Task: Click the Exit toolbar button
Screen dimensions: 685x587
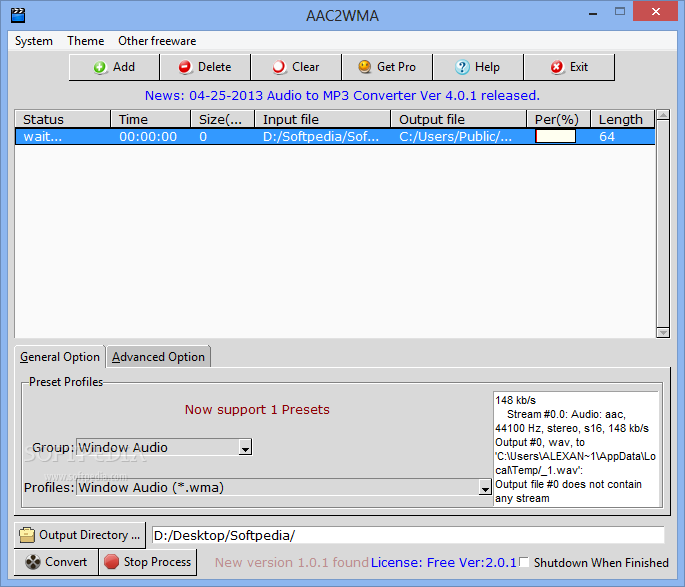Action: (569, 67)
